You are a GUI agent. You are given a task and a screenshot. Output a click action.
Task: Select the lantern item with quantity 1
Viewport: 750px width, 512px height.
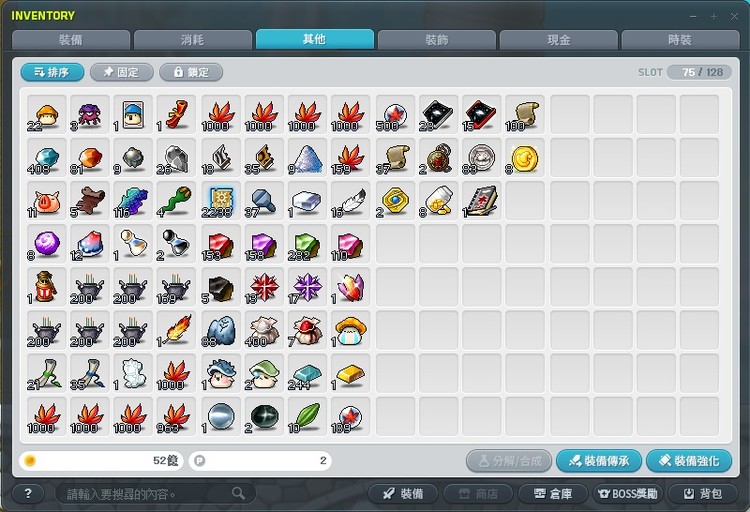46,287
